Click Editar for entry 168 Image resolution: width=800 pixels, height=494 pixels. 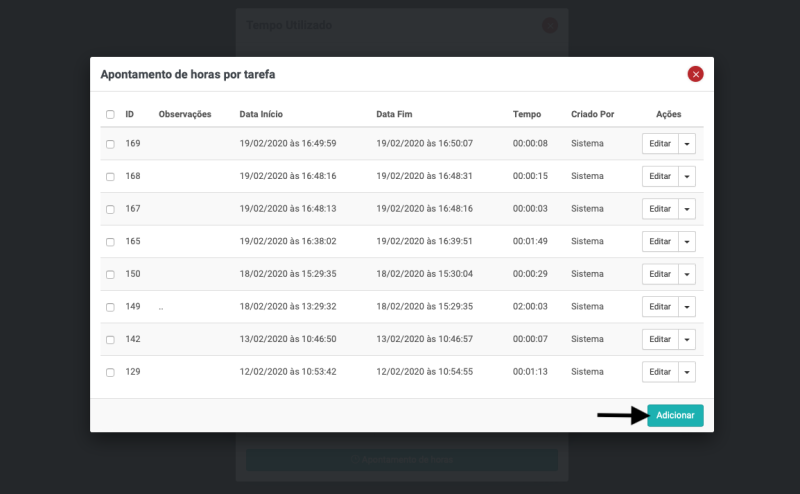click(660, 177)
